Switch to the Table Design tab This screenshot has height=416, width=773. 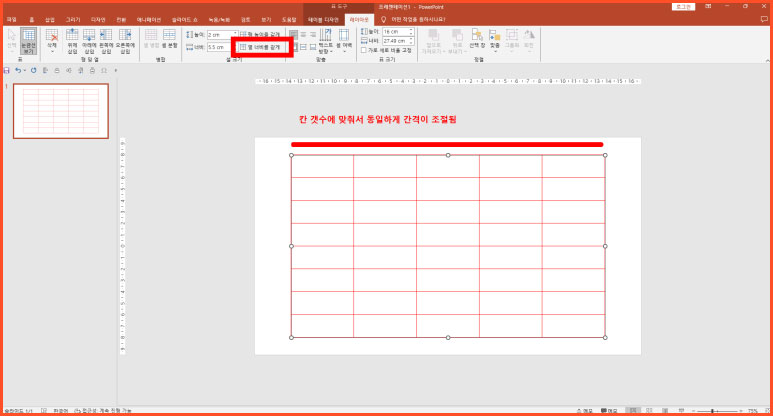pyautogui.click(x=323, y=20)
